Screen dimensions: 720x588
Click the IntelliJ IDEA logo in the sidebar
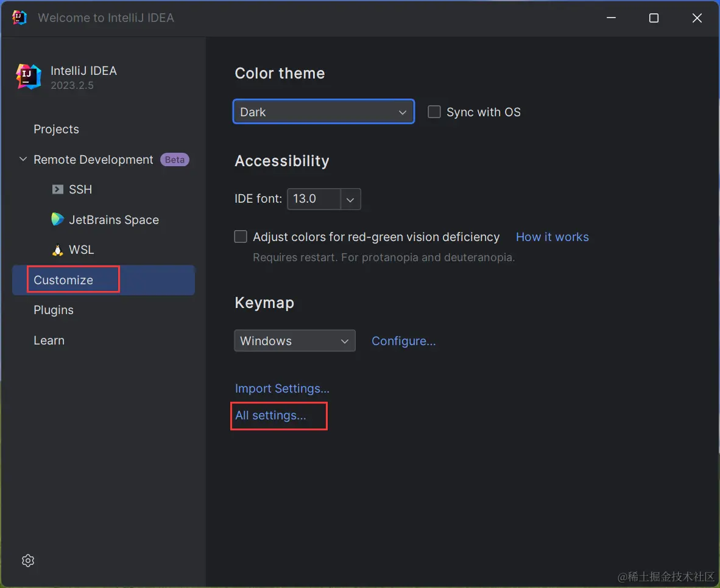click(x=29, y=77)
